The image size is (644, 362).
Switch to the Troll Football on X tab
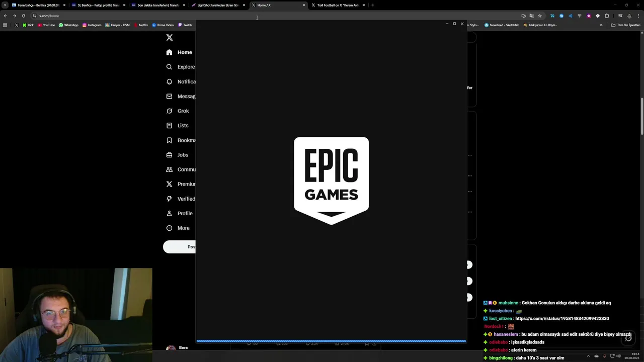338,5
